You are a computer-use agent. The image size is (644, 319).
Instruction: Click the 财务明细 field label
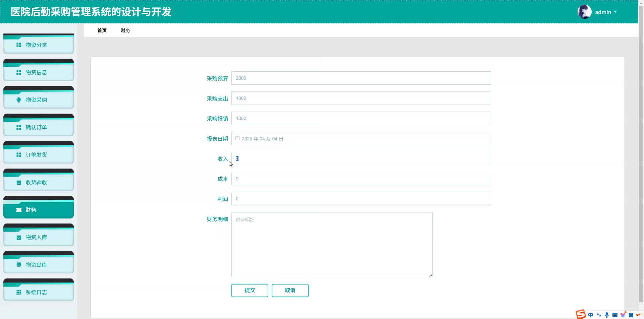click(x=217, y=219)
